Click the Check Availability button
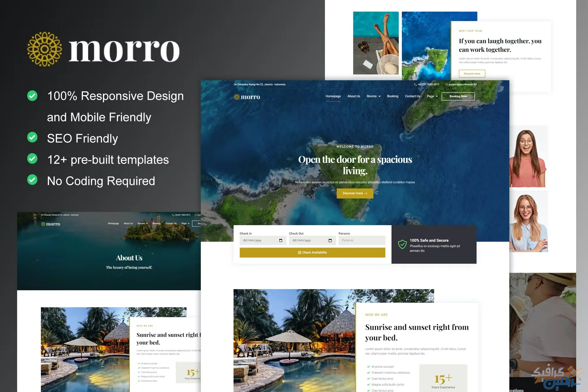This screenshot has height=392, width=588. pyautogui.click(x=312, y=252)
